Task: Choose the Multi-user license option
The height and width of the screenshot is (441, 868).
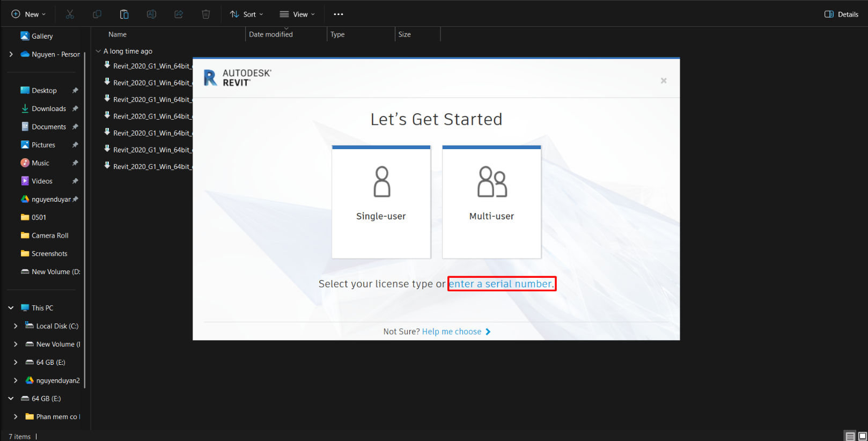Action: click(491, 202)
